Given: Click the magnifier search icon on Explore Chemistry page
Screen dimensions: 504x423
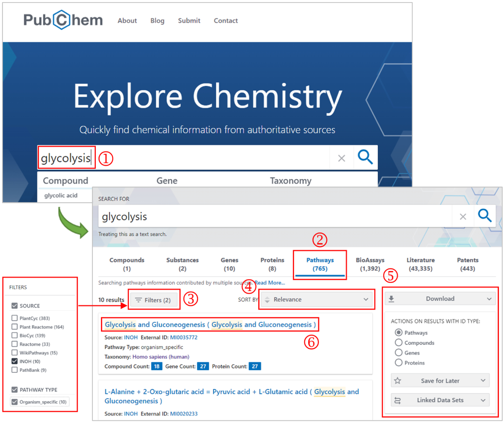Looking at the screenshot, I should (365, 157).
